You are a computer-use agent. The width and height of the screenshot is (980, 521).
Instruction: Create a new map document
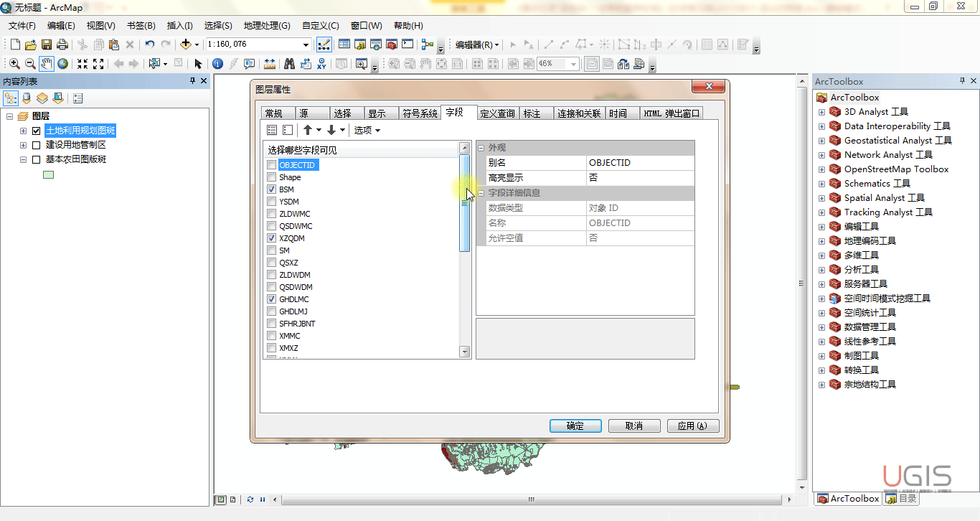(x=14, y=44)
